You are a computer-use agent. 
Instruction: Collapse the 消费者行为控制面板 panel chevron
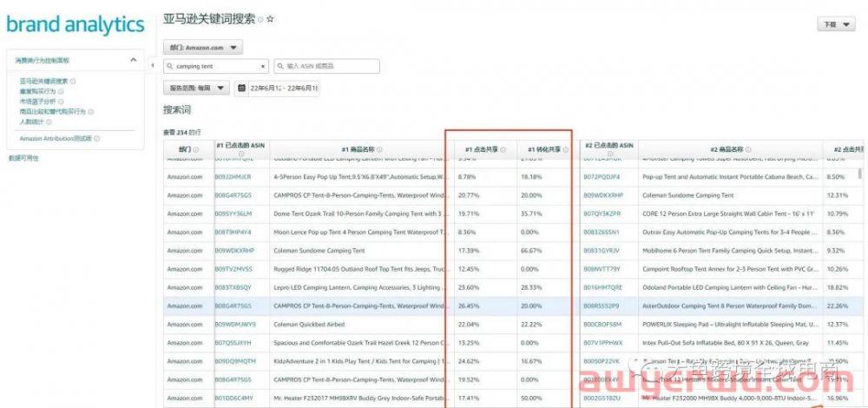point(134,60)
